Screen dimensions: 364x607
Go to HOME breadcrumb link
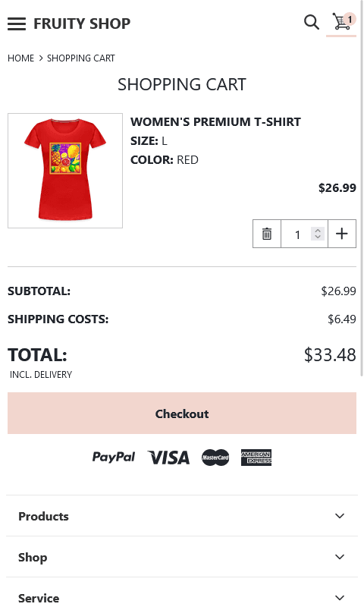[x=21, y=58]
